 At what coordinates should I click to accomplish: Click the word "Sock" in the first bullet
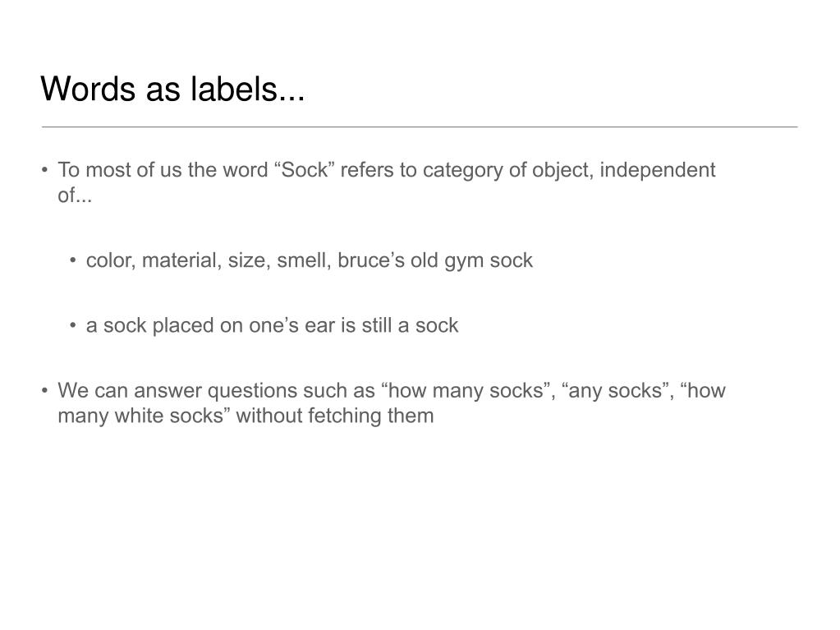[304, 170]
